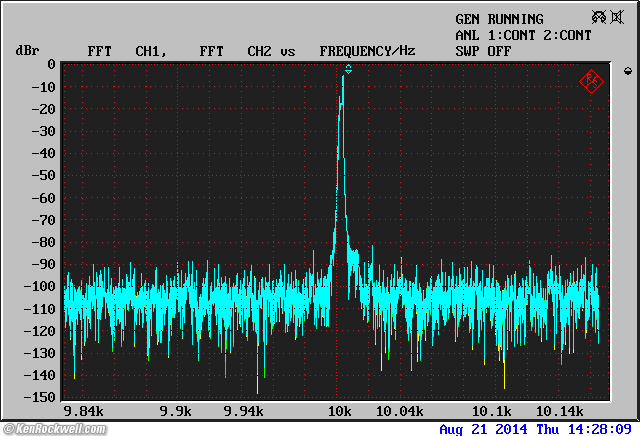Click the 0 dBr axis label
640x436 pixels.
(x=50, y=64)
